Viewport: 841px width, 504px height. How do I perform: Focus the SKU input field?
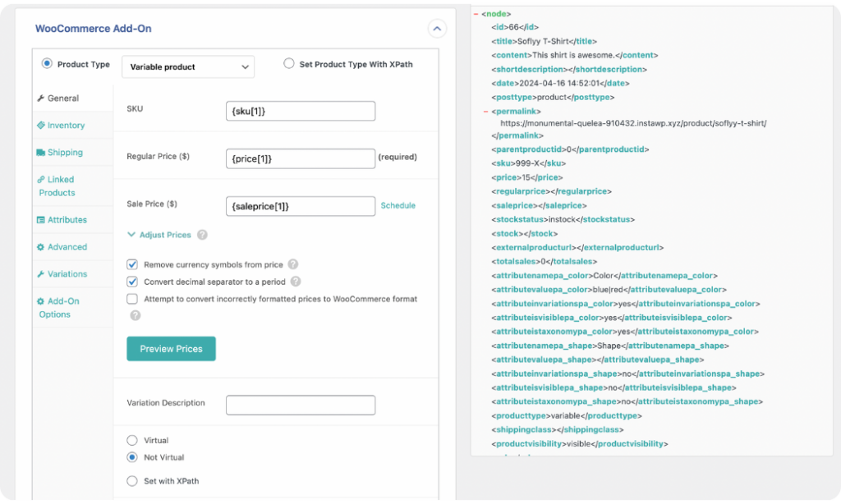click(301, 111)
